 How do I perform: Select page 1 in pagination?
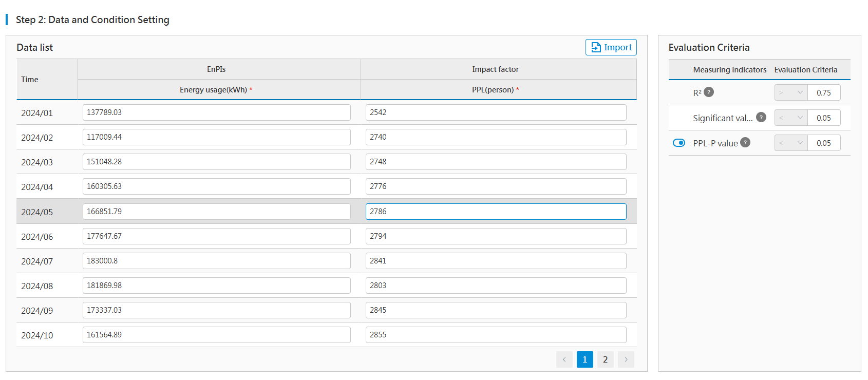(584, 359)
